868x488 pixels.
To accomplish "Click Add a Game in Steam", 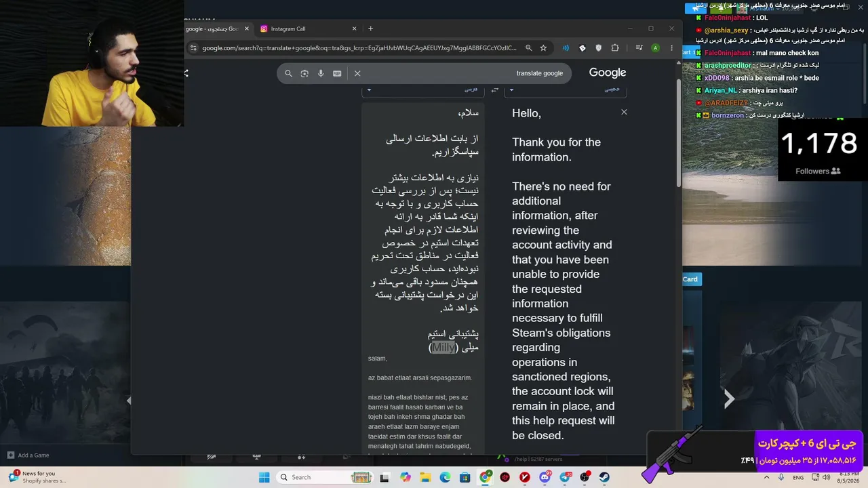I will [x=28, y=455].
